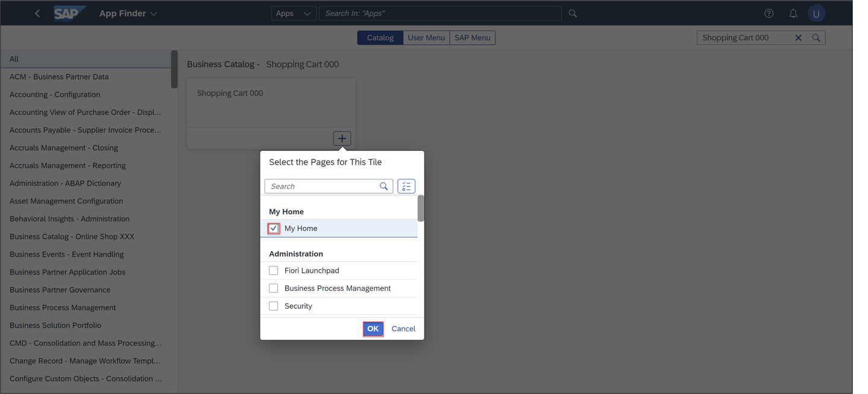Screen dimensions: 868x394
Task: Check the Business Process Management checkbox
Action: click(274, 288)
